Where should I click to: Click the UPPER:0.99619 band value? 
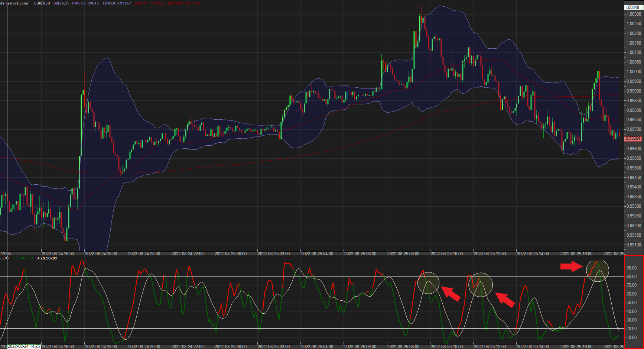pyautogui.click(x=85, y=3)
